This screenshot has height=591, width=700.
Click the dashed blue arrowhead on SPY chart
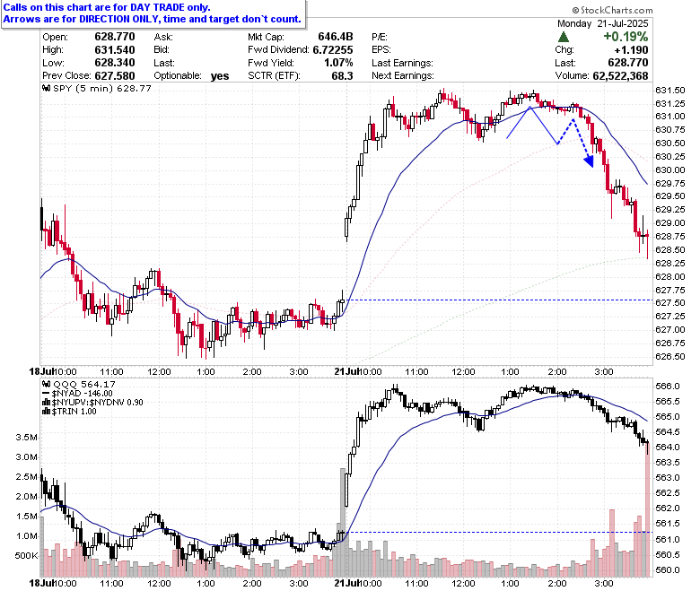(590, 161)
